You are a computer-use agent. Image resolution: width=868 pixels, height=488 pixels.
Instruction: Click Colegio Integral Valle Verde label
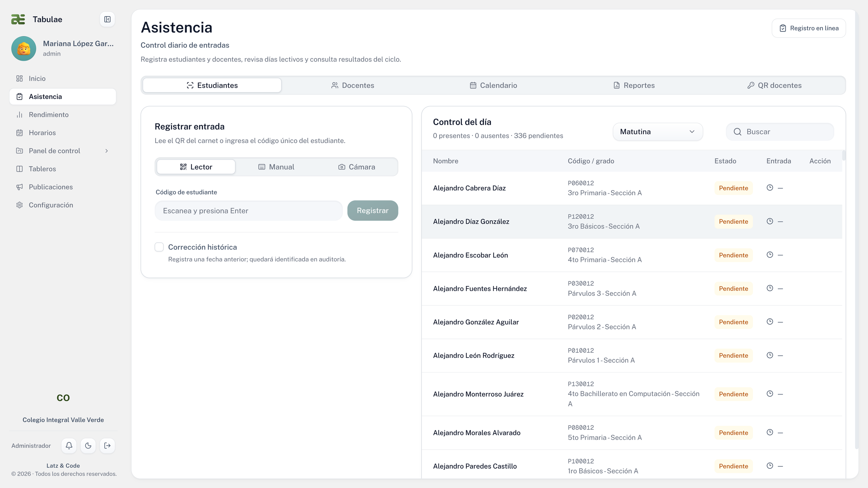coord(63,420)
